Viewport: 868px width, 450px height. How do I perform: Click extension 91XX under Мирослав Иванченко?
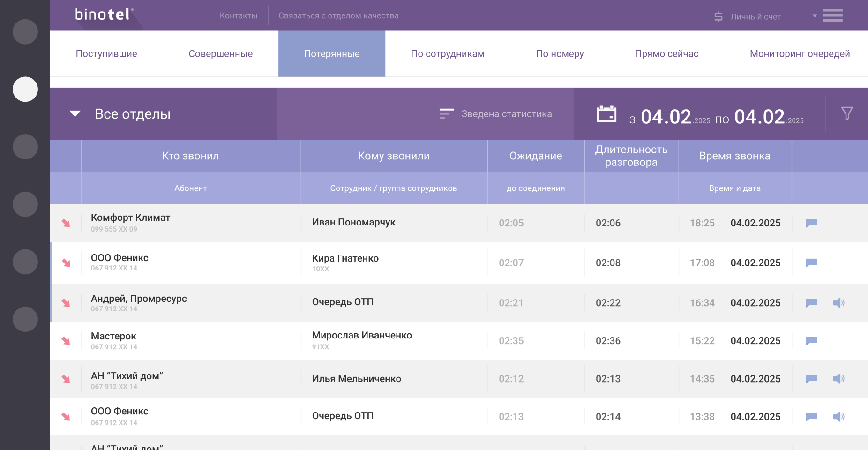click(321, 347)
